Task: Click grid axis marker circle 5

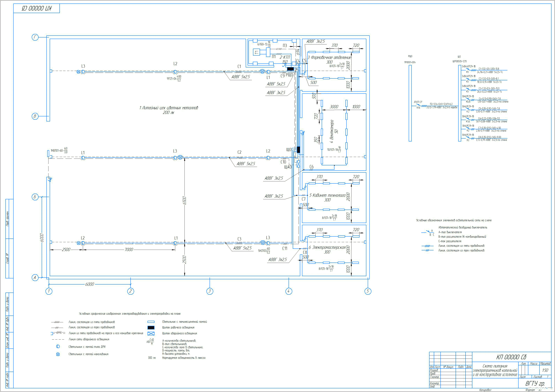Action: [368, 291]
